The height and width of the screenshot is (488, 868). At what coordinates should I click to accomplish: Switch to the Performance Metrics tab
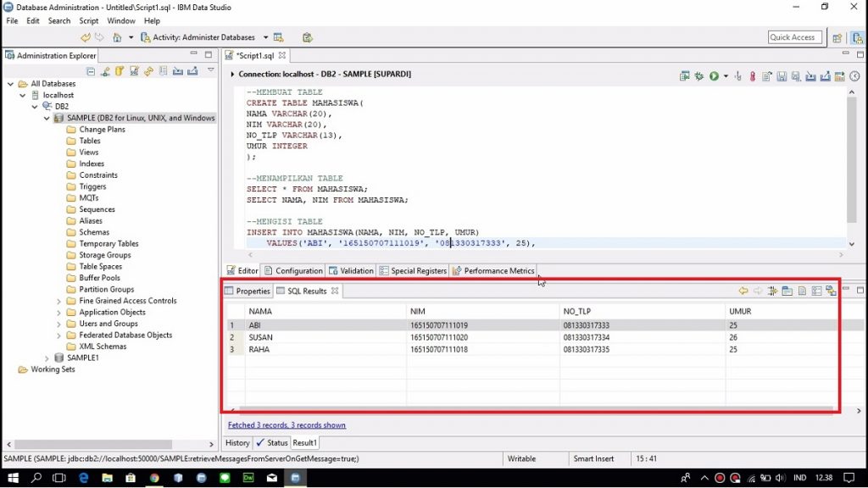point(498,271)
